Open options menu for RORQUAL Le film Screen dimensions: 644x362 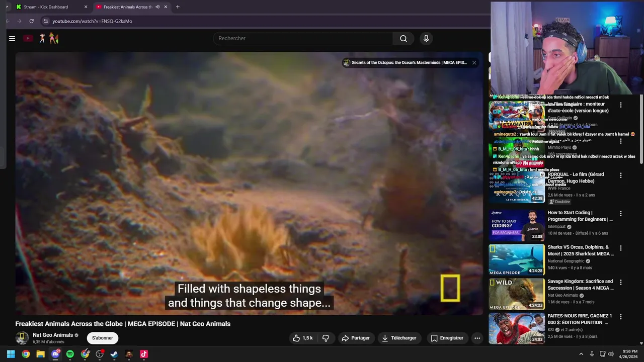[x=620, y=175]
